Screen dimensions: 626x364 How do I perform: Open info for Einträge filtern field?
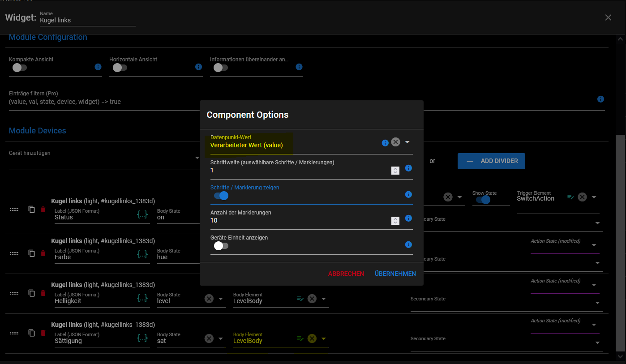(601, 99)
